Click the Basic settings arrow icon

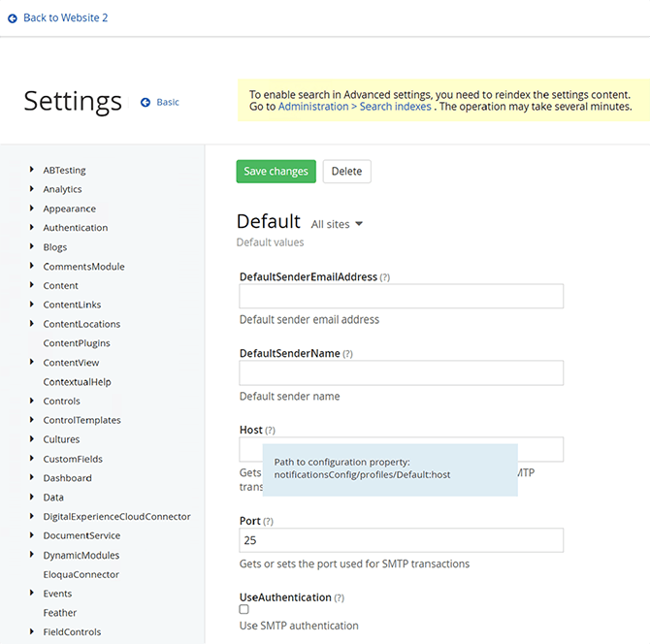pos(146,102)
